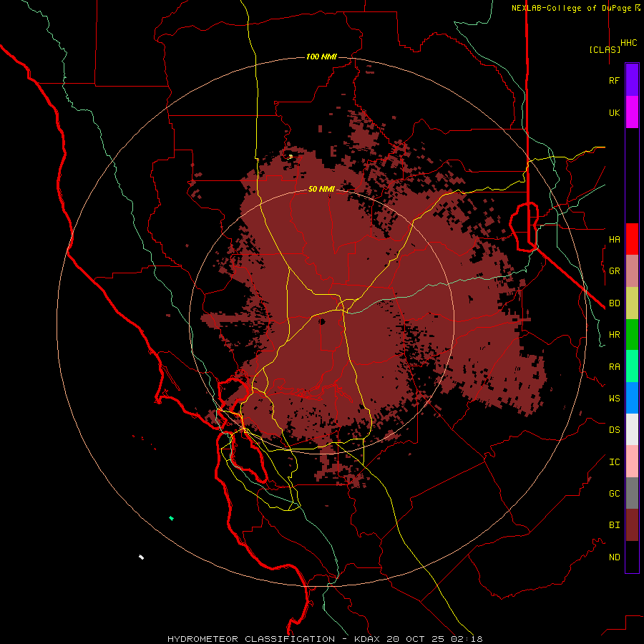Click the BD legend label
Screen dimensions: 644x644
coord(615,303)
